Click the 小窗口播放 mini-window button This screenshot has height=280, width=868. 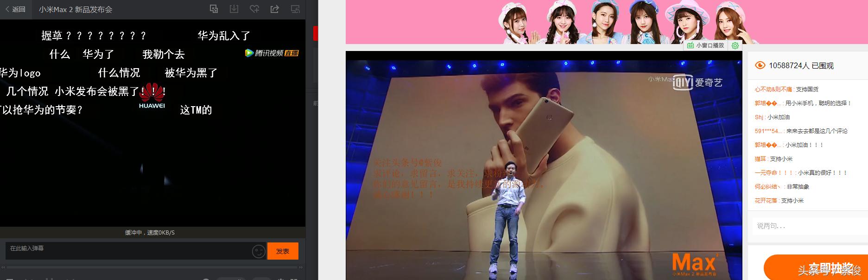(705, 45)
